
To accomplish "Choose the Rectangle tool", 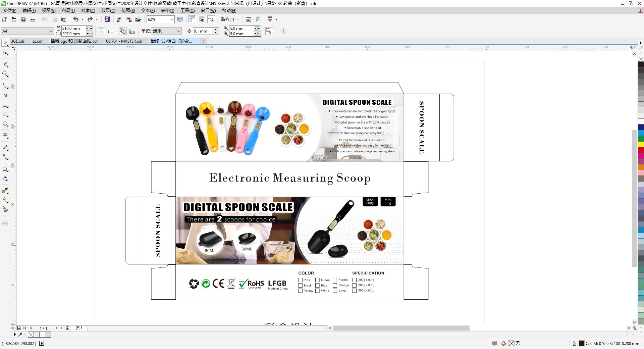I will click(5, 105).
